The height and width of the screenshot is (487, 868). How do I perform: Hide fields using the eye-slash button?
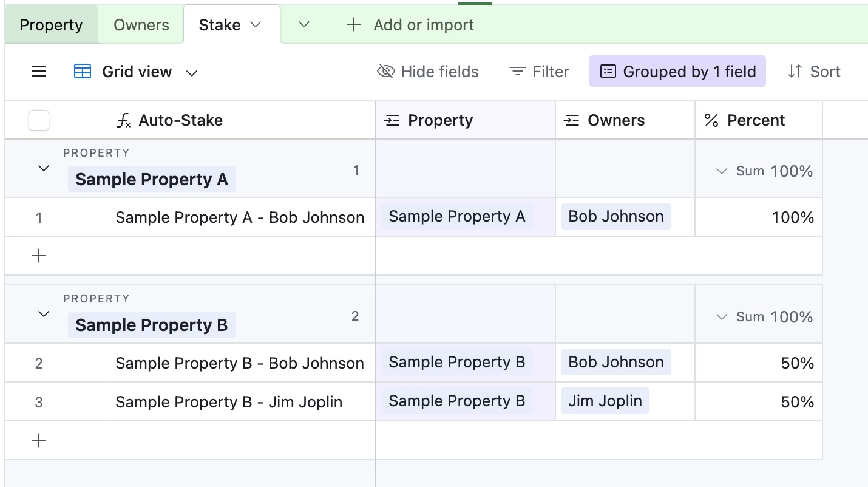coord(428,72)
